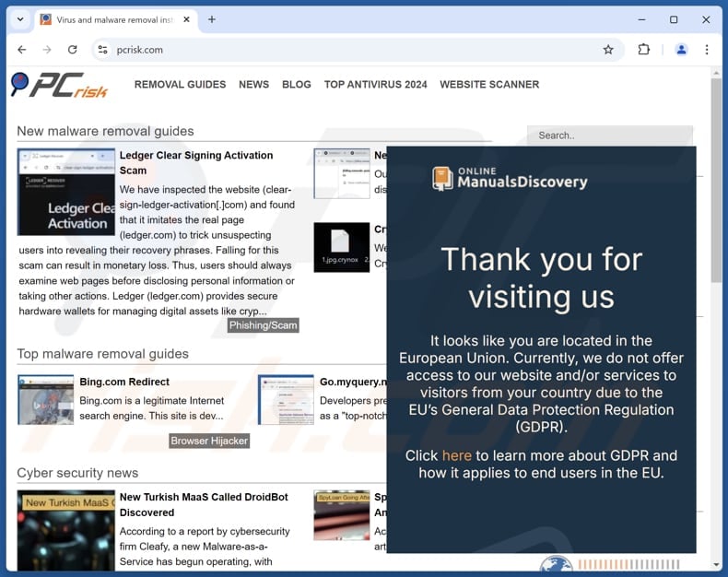Minimize the browser window

641,19
